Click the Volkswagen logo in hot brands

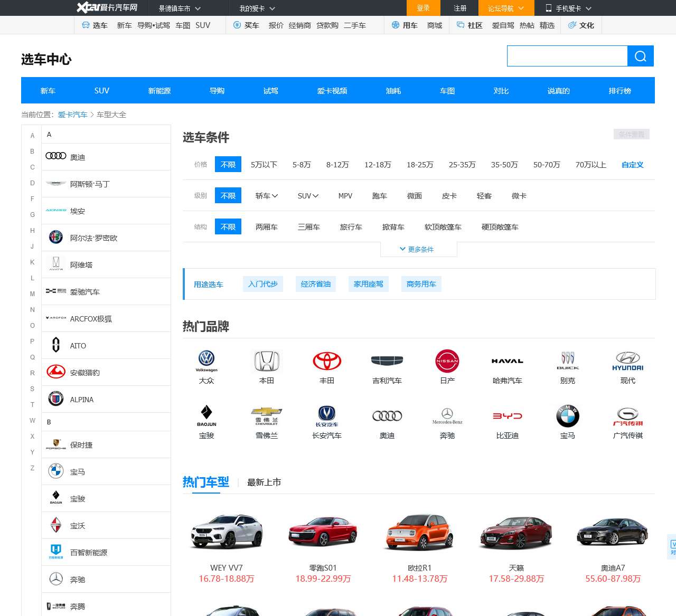pos(206,361)
